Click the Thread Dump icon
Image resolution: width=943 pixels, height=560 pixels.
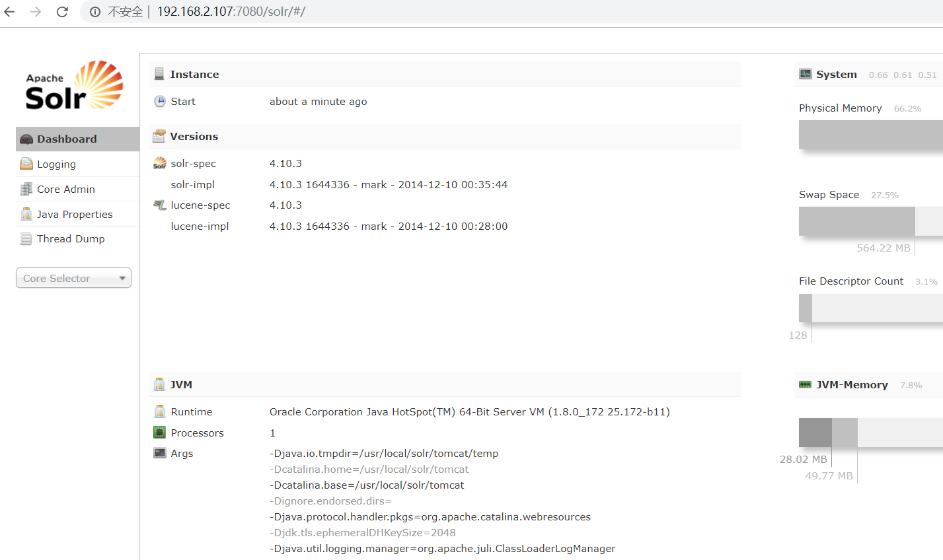(x=26, y=239)
